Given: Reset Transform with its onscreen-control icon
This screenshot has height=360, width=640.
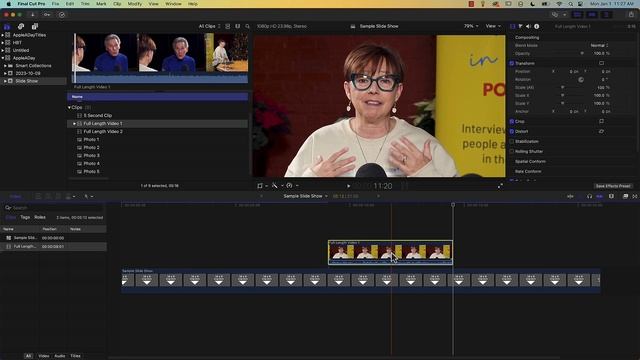Looking at the screenshot, I should point(601,63).
